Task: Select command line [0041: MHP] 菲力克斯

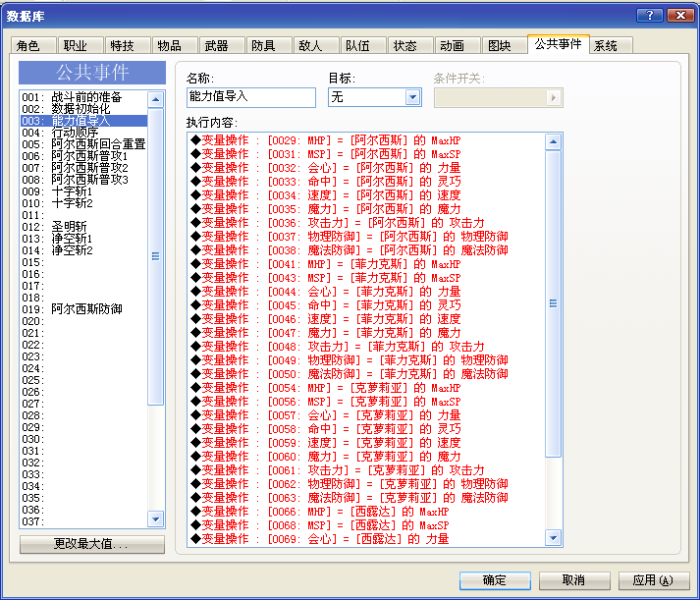Action: coord(366,264)
